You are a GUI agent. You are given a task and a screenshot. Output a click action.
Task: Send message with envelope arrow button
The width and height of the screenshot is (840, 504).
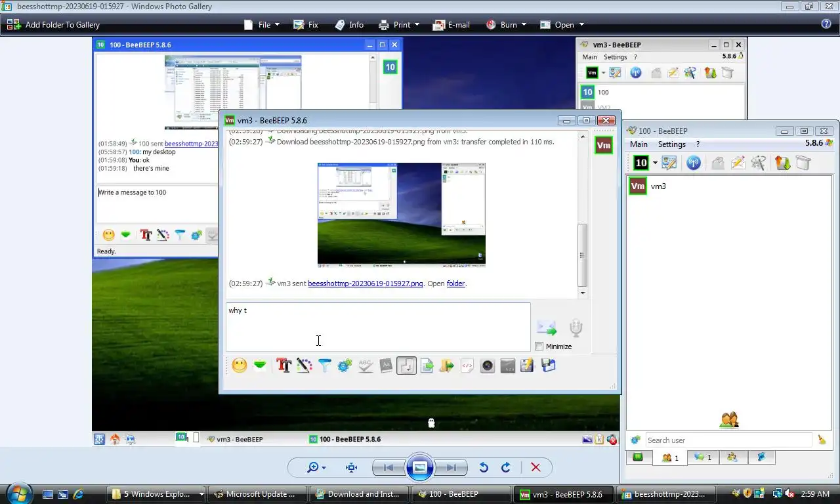pyautogui.click(x=547, y=327)
